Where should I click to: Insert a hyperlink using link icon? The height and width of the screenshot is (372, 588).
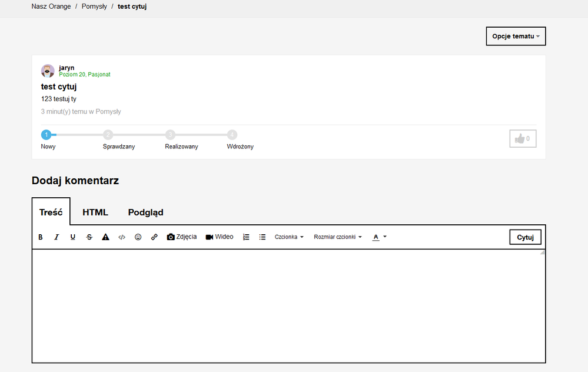pos(154,237)
